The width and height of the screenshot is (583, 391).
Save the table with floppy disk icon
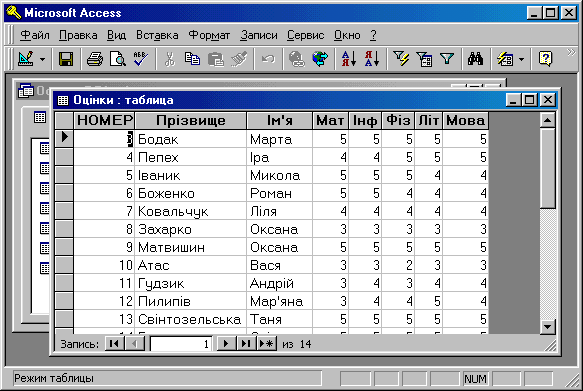point(66,59)
